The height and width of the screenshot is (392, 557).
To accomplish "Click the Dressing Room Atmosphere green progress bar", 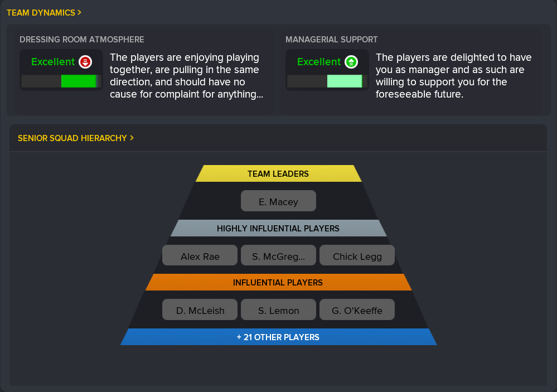I will click(x=79, y=81).
